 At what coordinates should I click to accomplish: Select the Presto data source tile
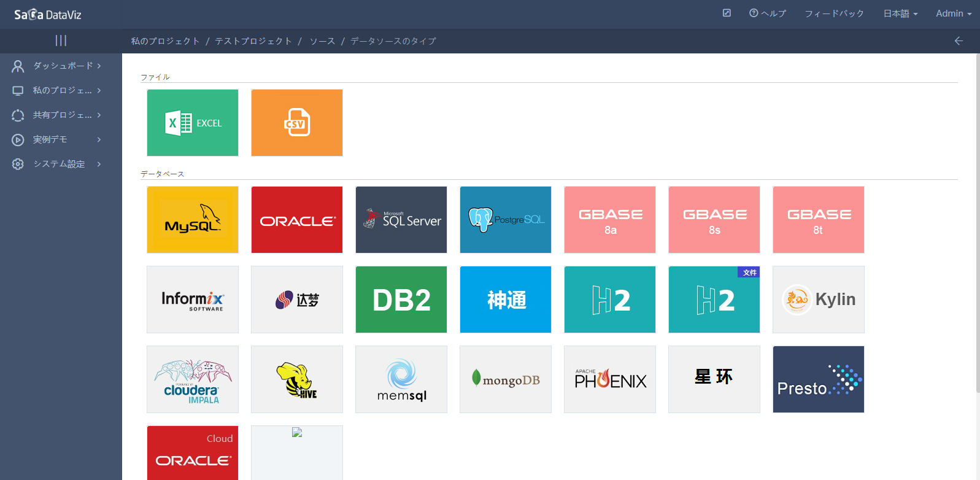coord(819,379)
